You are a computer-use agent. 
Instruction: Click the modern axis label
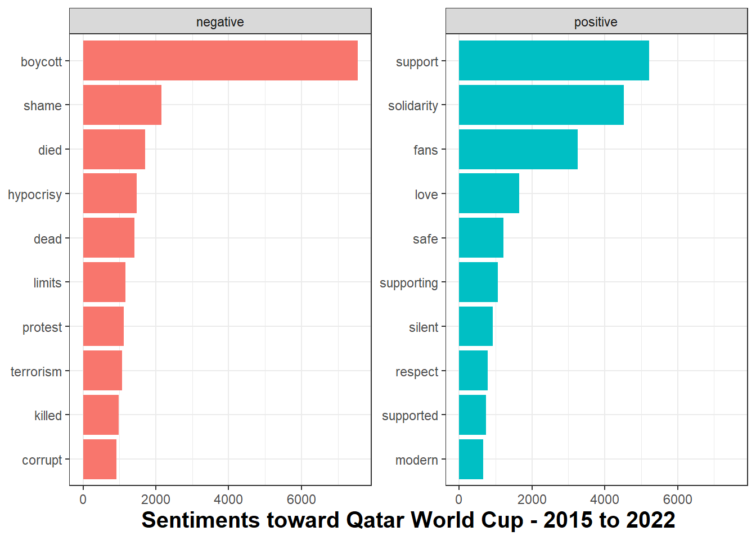pos(416,460)
